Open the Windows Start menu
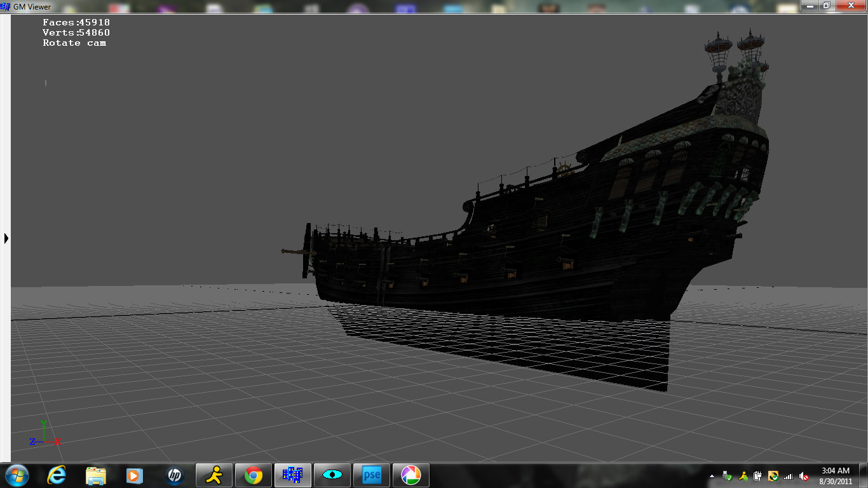The height and width of the screenshot is (488, 868). coord(17,475)
